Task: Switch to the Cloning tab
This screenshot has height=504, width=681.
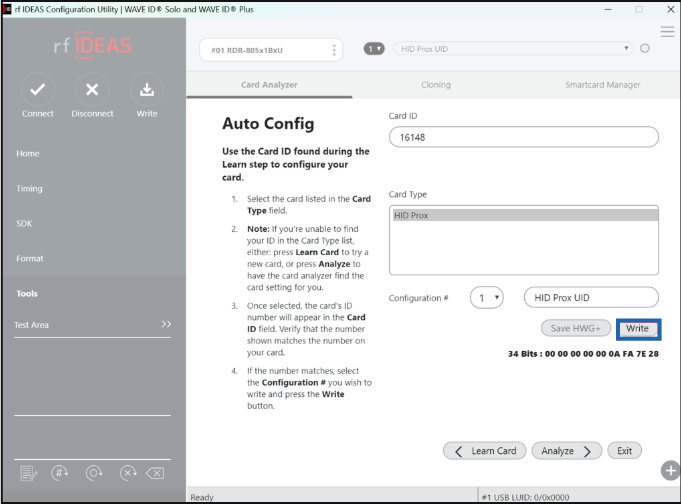Action: [x=436, y=85]
